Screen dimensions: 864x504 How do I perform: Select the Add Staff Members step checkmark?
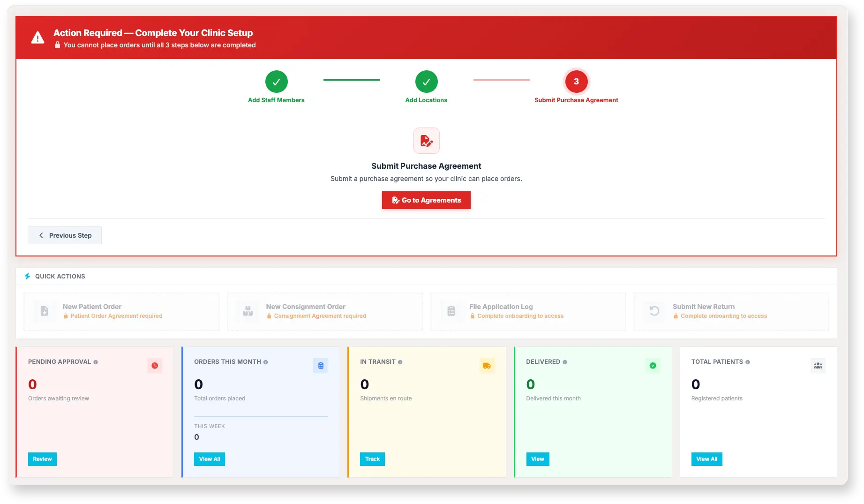tap(276, 82)
